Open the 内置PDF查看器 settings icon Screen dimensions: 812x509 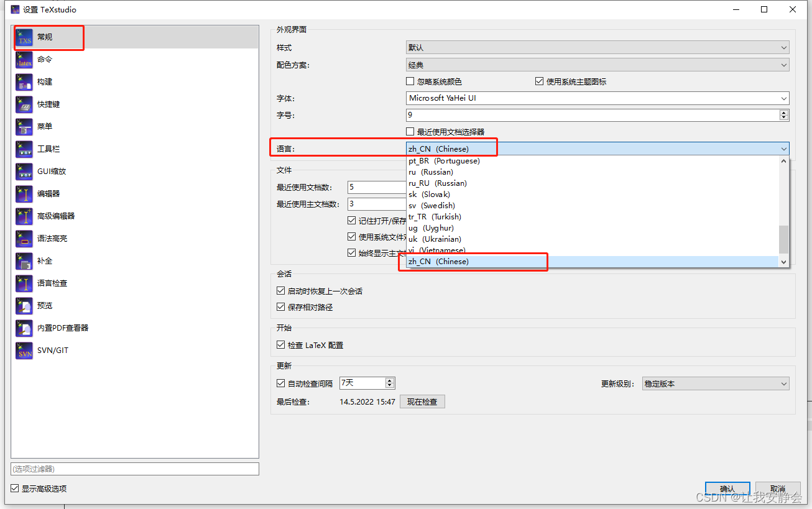[24, 328]
